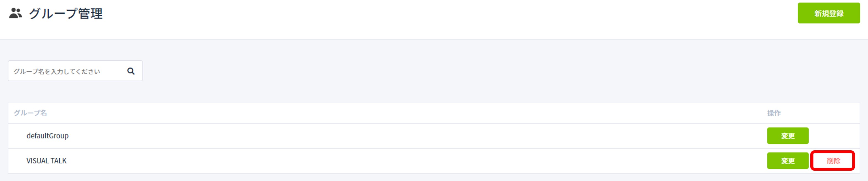The height and width of the screenshot is (181, 868).
Task: Open new group registration with 新規登録
Action: (x=828, y=13)
